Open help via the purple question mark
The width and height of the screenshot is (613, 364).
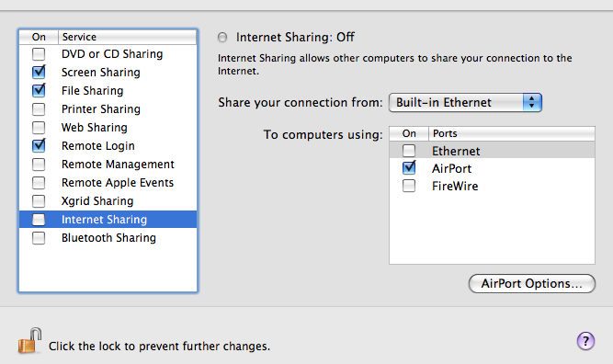(x=585, y=341)
